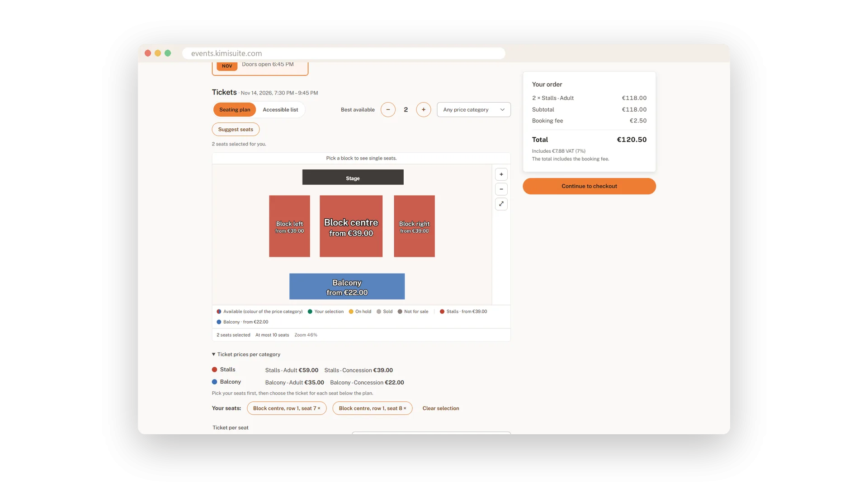This screenshot has height=488, width=868.
Task: Click the red Stalls category swatch
Action: pyautogui.click(x=215, y=370)
